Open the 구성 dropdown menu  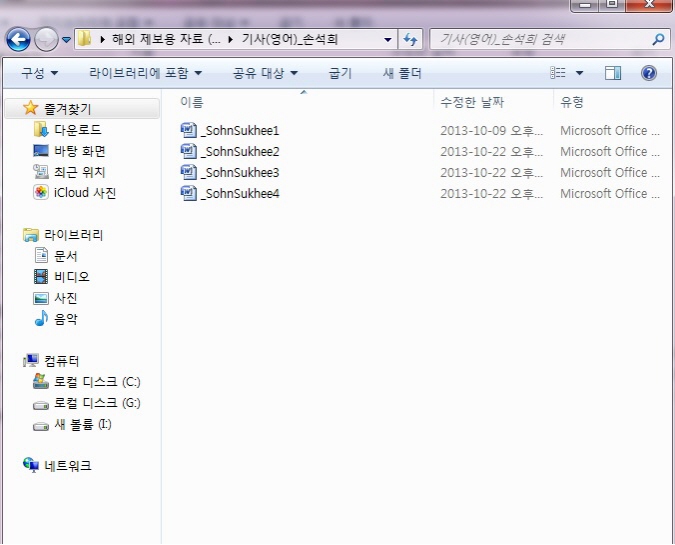[x=39, y=73]
